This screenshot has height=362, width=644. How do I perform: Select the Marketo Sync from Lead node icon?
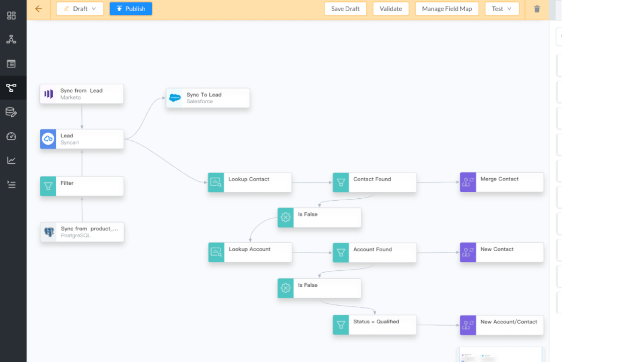(x=49, y=94)
